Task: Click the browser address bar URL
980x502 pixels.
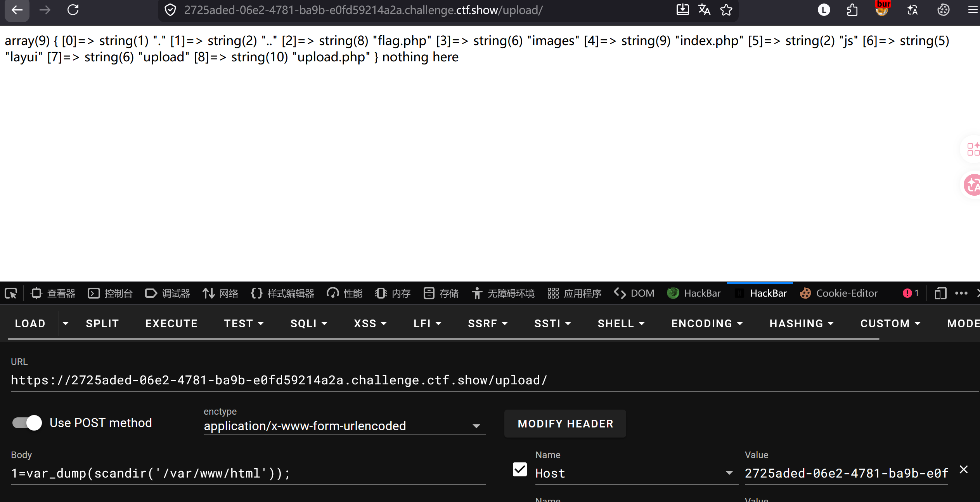Action: coord(363,10)
